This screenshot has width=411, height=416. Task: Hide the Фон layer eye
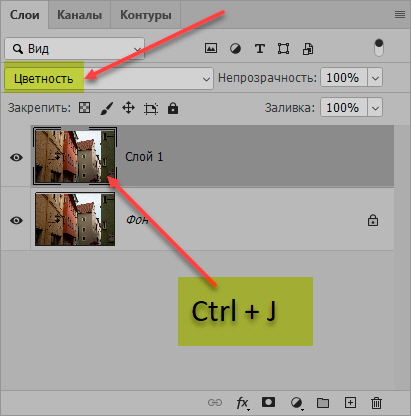[x=16, y=220]
